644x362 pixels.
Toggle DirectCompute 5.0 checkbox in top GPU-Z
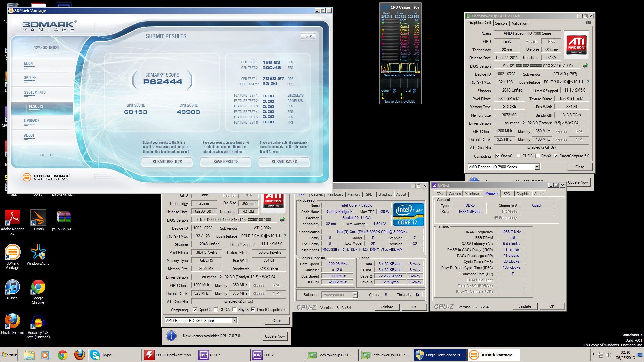pyautogui.click(x=556, y=156)
